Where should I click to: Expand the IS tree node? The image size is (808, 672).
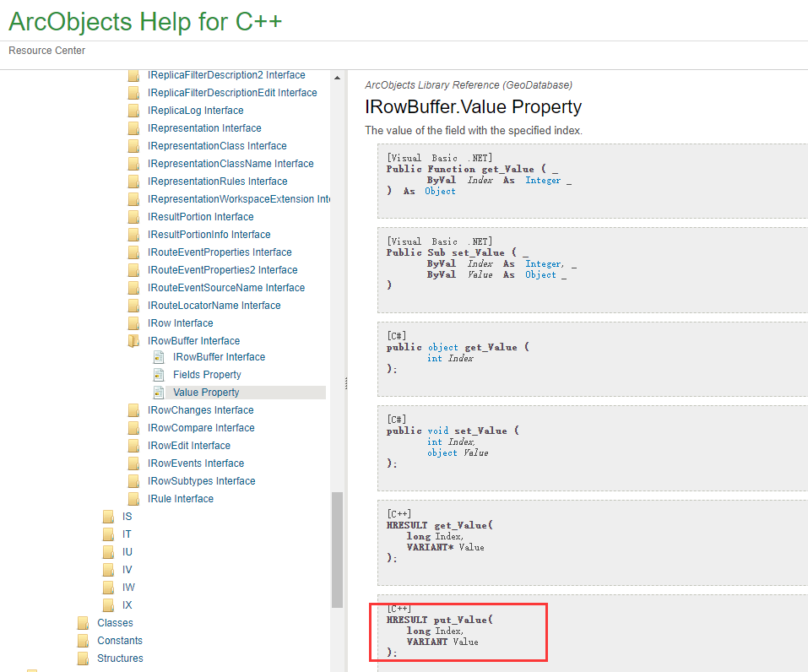[x=126, y=516]
